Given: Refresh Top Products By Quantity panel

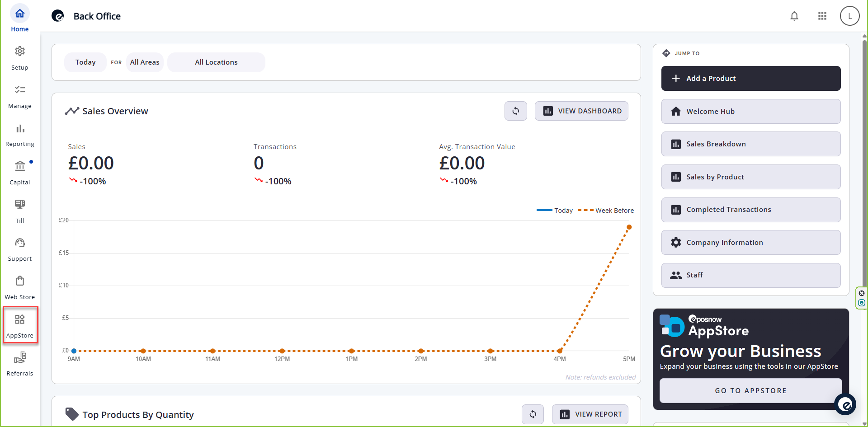Looking at the screenshot, I should (533, 414).
